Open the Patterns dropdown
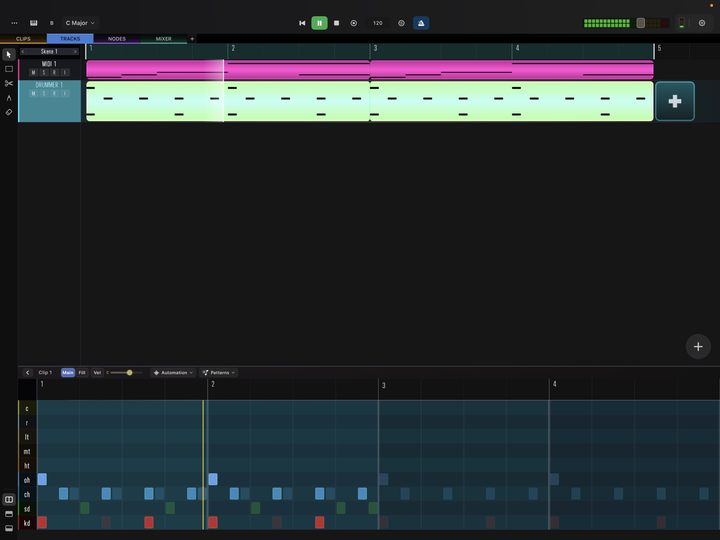The image size is (720, 540). pos(219,372)
